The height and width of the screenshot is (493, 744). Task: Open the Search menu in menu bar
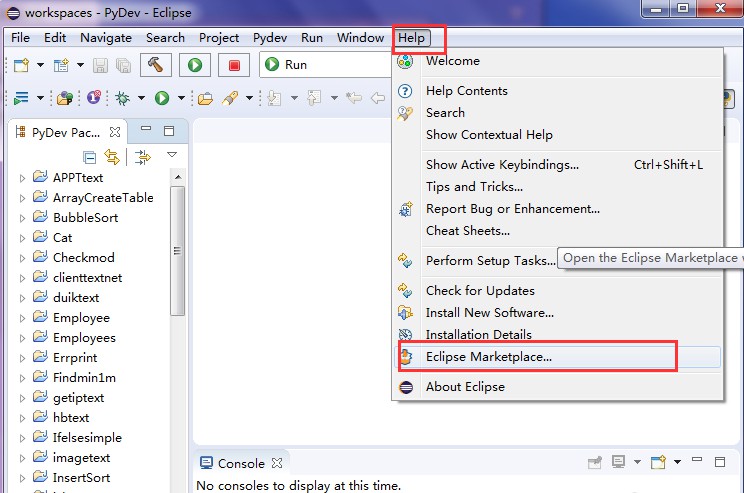click(165, 37)
